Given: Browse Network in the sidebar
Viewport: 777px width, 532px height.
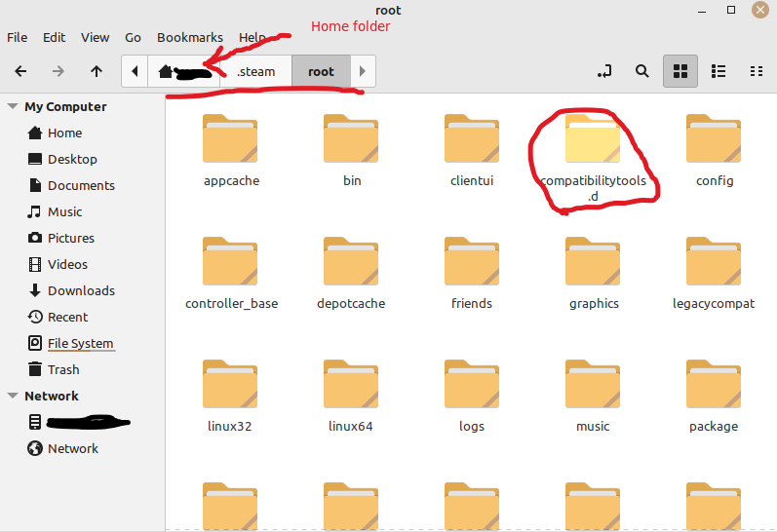Looking at the screenshot, I should [x=63, y=448].
